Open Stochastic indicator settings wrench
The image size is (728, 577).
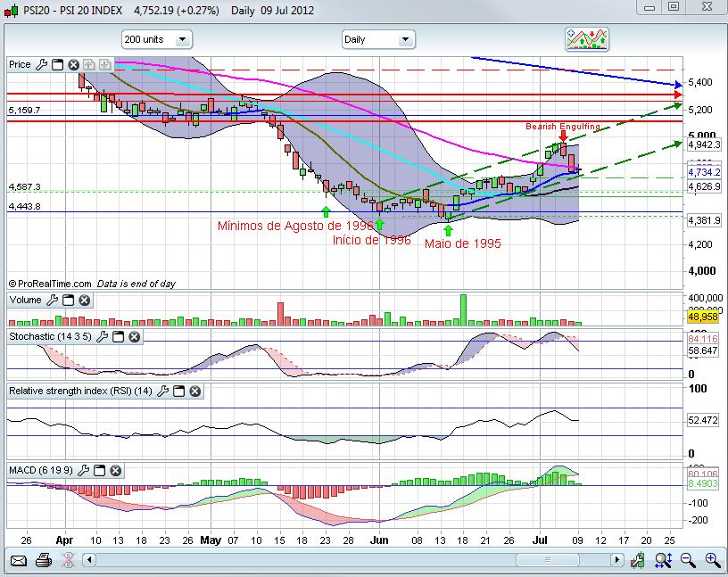(103, 337)
